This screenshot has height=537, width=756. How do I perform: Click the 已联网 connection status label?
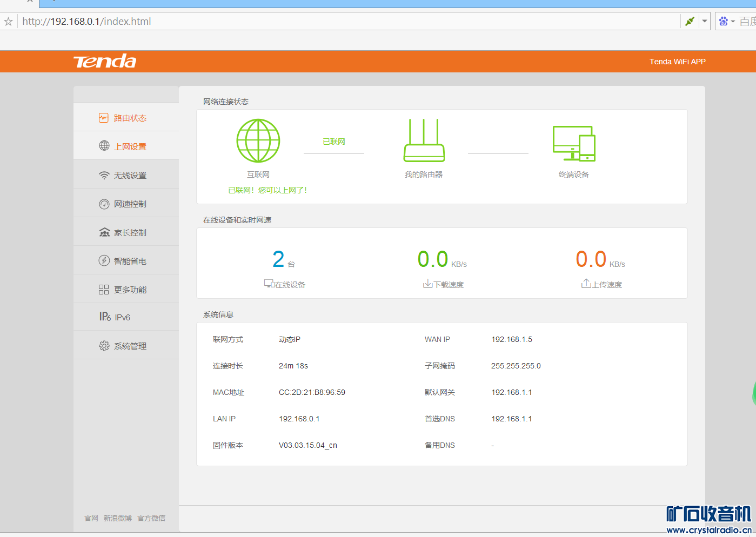pyautogui.click(x=334, y=142)
